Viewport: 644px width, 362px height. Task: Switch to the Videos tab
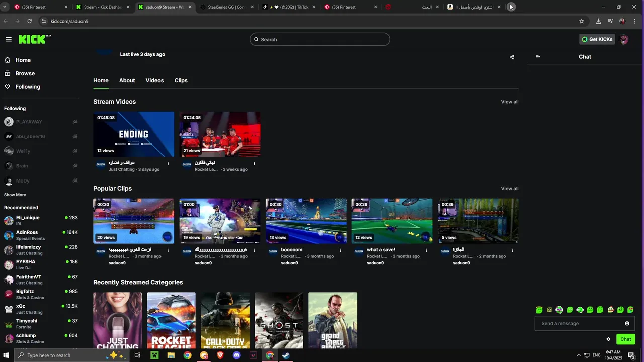154,80
